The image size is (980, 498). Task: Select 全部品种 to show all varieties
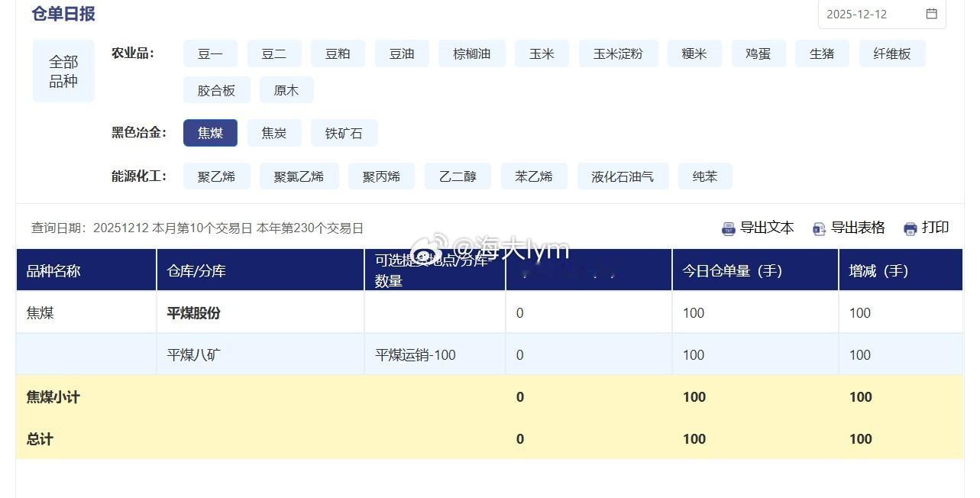coord(63,70)
